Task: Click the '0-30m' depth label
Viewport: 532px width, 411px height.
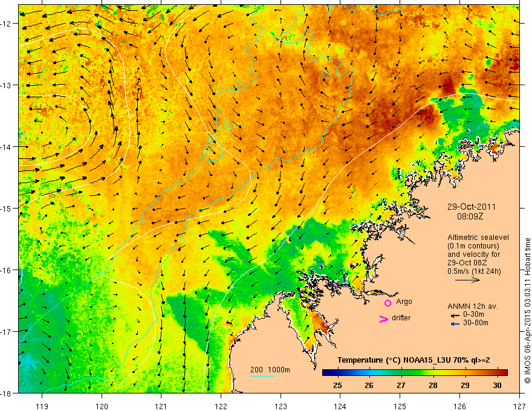Action: (473, 315)
